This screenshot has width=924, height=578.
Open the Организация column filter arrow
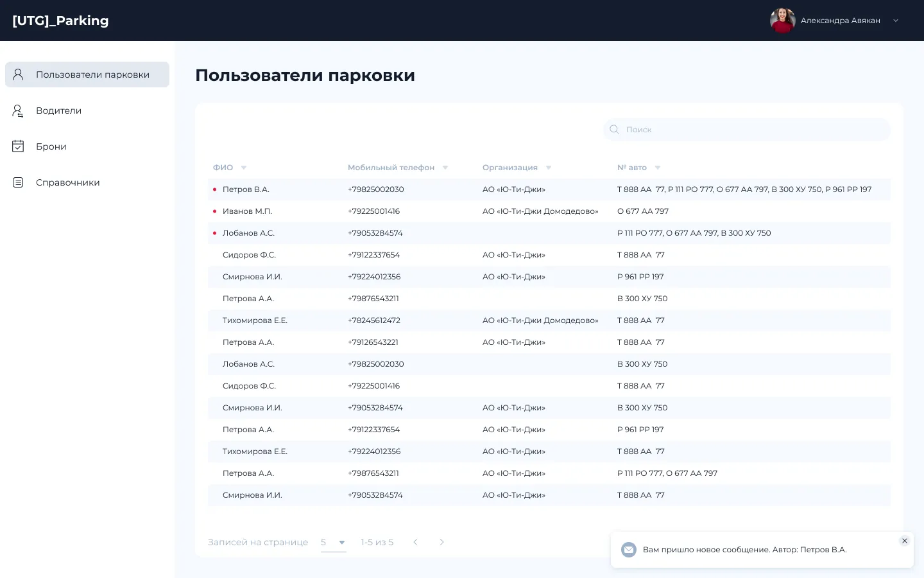click(549, 168)
